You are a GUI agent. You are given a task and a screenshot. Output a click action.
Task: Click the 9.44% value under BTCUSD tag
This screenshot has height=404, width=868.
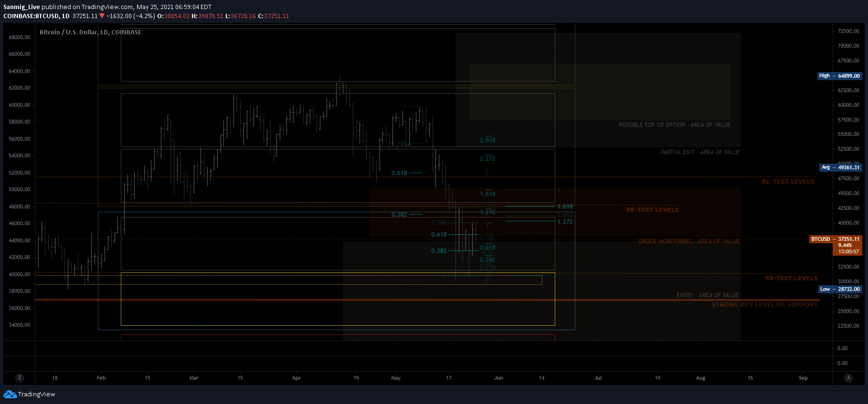click(x=845, y=245)
